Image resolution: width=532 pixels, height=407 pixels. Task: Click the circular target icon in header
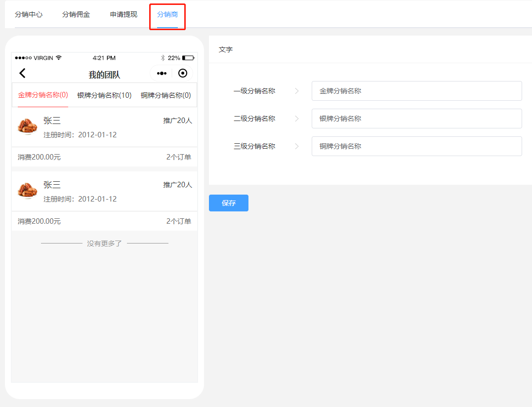click(x=183, y=74)
